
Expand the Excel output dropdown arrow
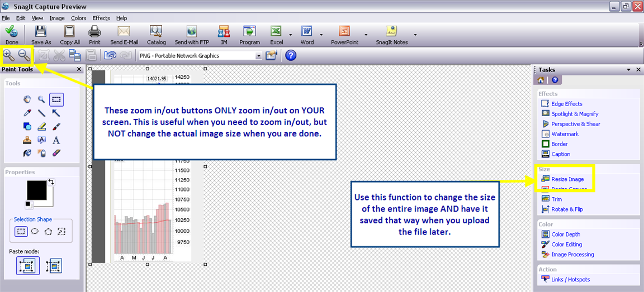pyautogui.click(x=291, y=35)
